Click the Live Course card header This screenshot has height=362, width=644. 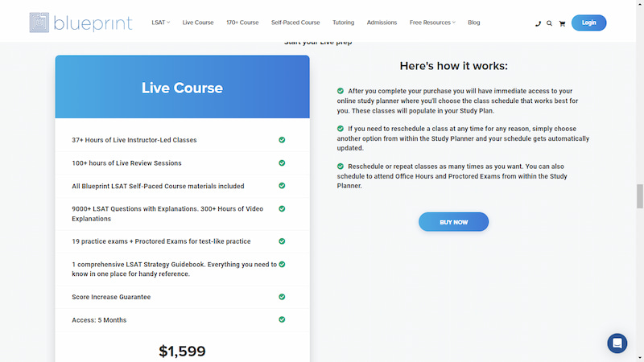click(183, 87)
